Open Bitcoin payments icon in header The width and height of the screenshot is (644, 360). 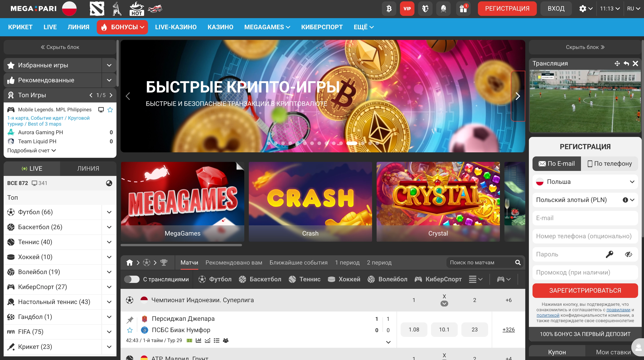point(389,9)
